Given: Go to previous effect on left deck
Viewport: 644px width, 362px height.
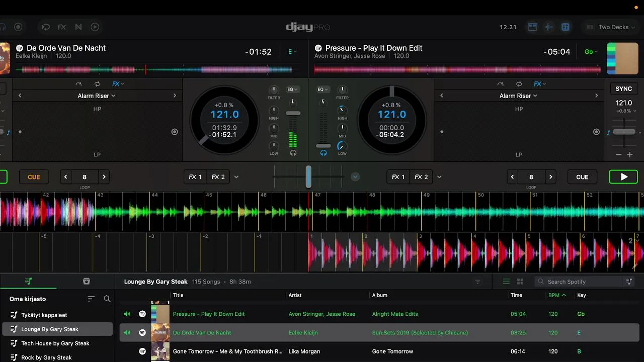Looking at the screenshot, I should [20, 96].
